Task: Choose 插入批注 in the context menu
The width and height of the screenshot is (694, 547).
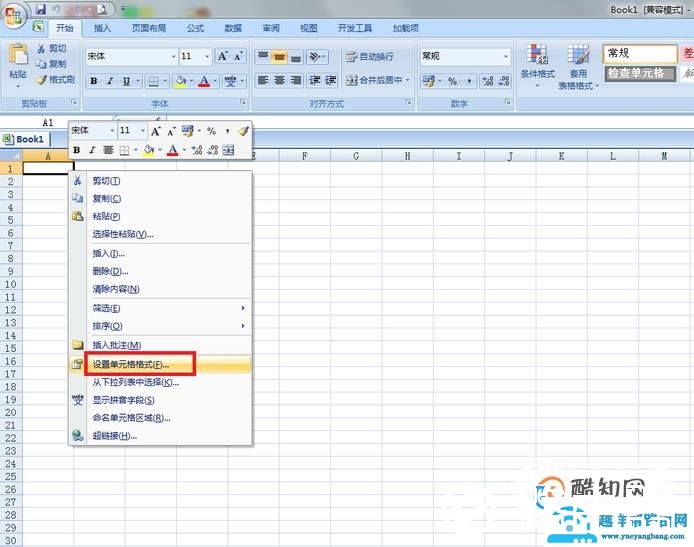Action: (160, 345)
